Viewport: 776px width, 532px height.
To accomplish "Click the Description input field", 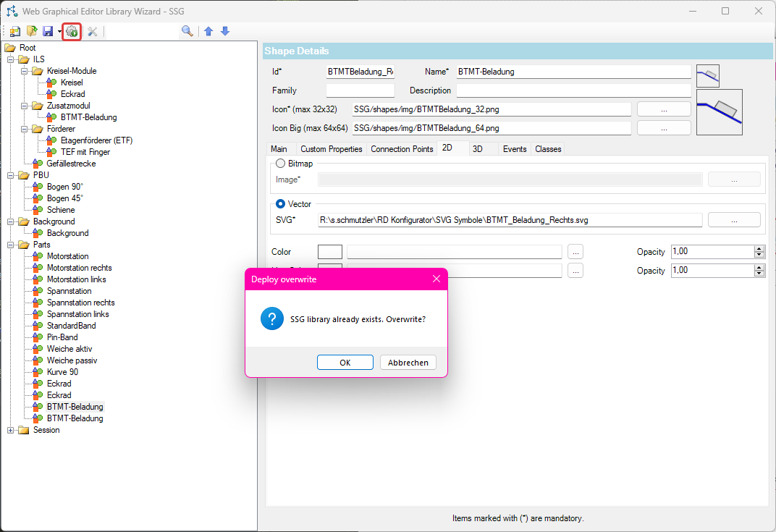I will coord(573,90).
